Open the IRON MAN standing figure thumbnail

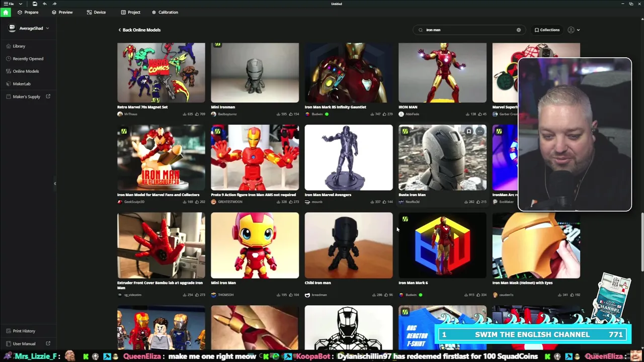442,73
